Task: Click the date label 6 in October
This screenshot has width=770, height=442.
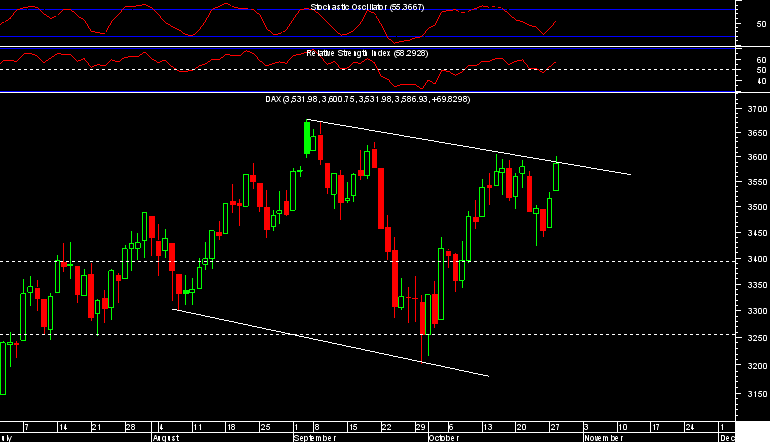Action: (x=451, y=427)
